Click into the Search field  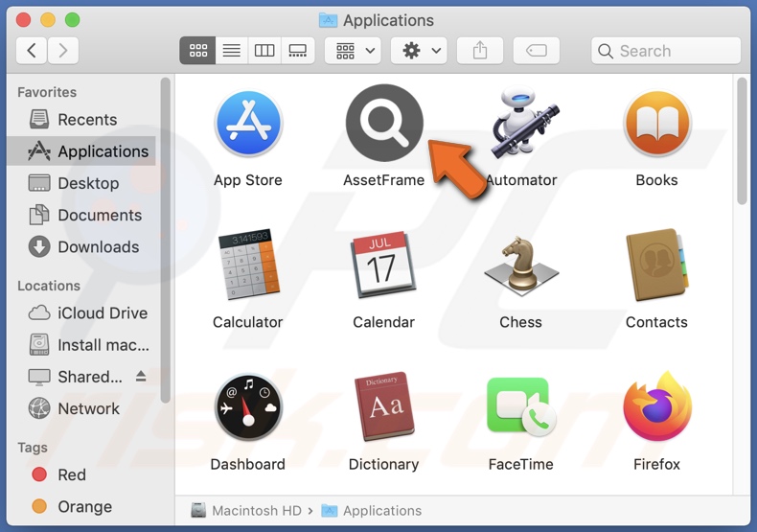666,50
